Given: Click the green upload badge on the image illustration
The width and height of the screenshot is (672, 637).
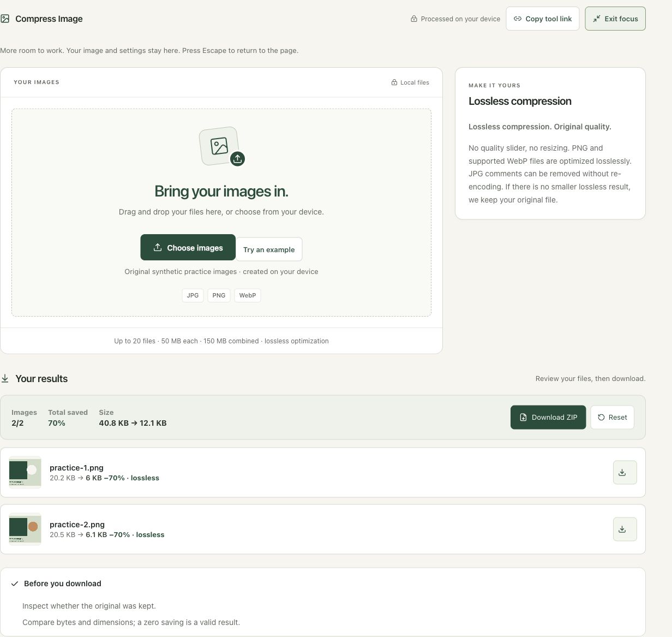Looking at the screenshot, I should coord(237,159).
